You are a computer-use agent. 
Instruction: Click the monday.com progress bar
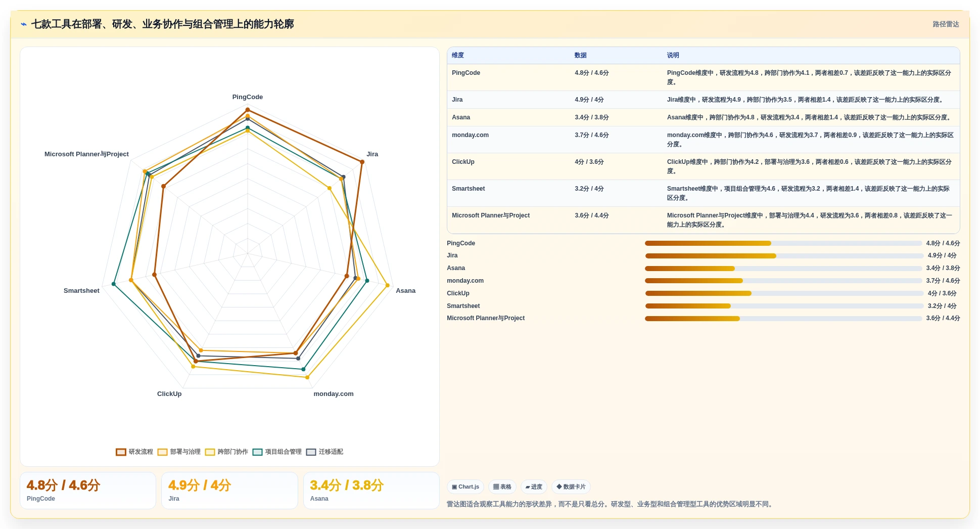pos(783,281)
